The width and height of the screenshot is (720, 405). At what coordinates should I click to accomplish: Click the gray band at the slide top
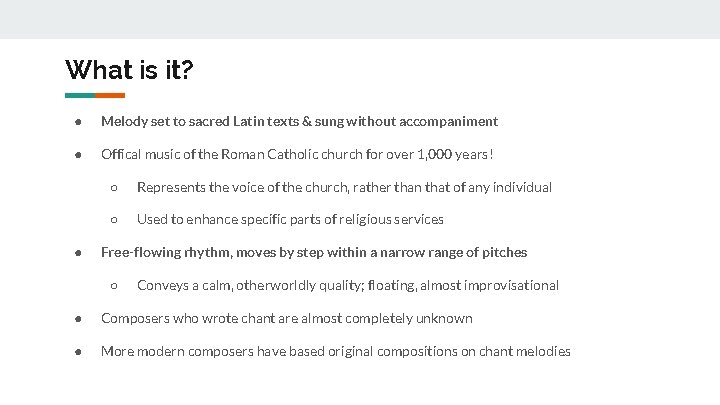tap(360, 19)
